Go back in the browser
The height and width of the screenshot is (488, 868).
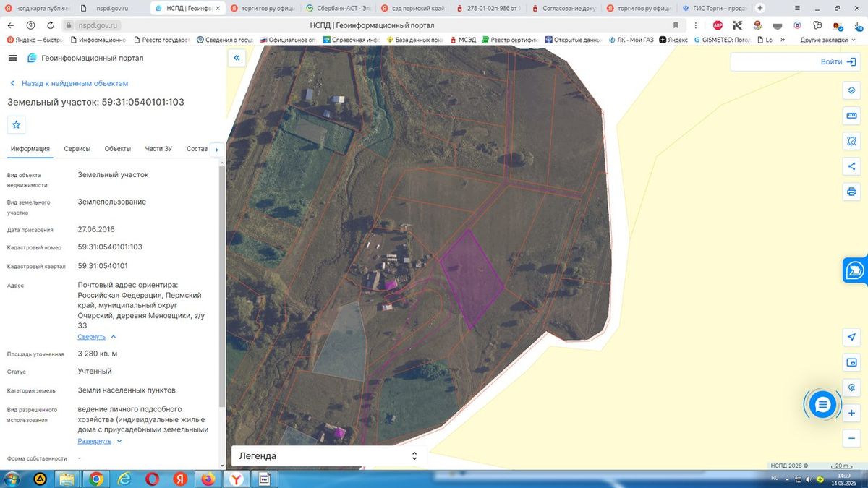[11, 25]
